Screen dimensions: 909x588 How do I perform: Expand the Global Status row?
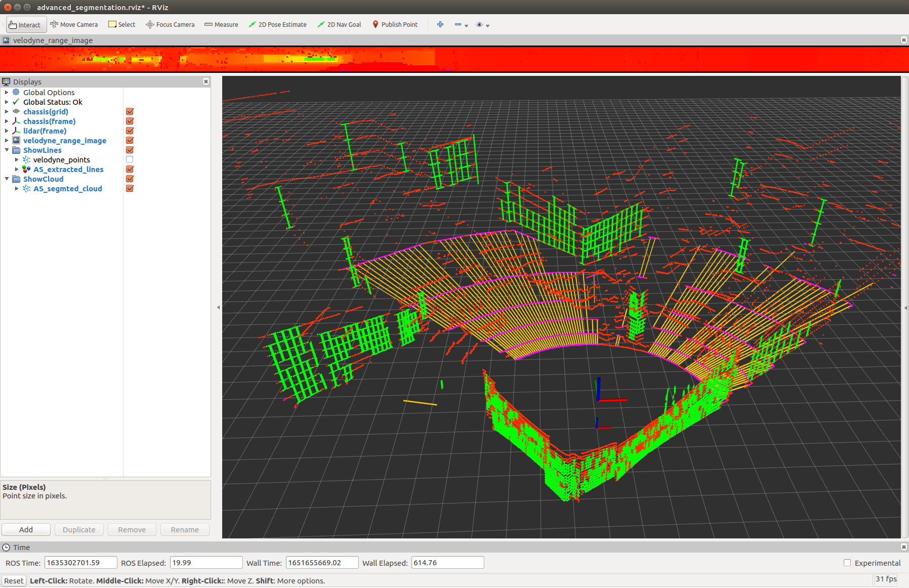[7, 102]
